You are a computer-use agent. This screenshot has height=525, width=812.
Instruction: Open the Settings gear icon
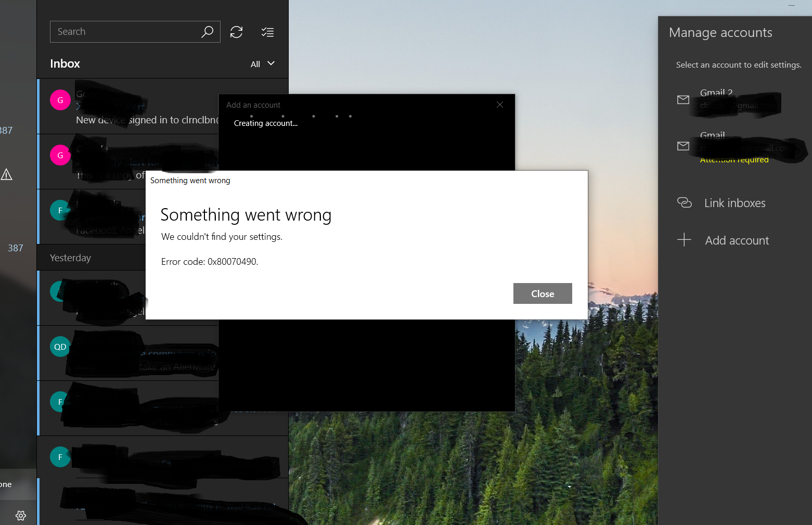point(21,515)
